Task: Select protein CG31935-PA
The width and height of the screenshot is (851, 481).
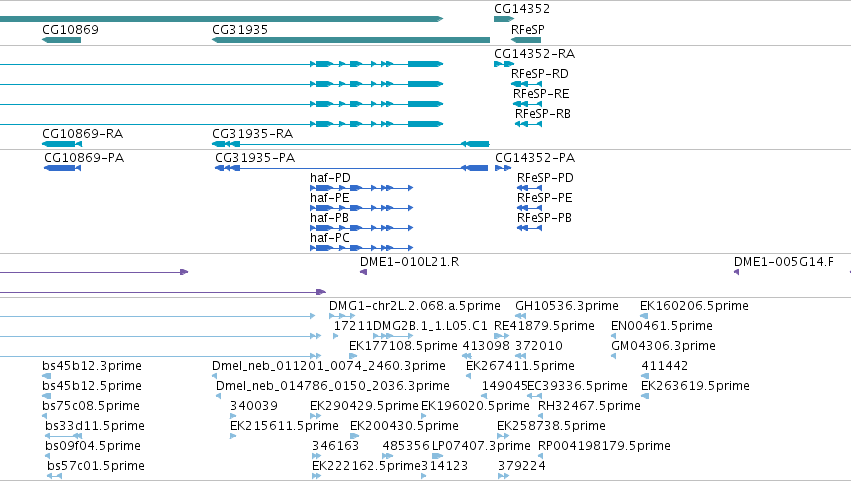Action: 255,158
